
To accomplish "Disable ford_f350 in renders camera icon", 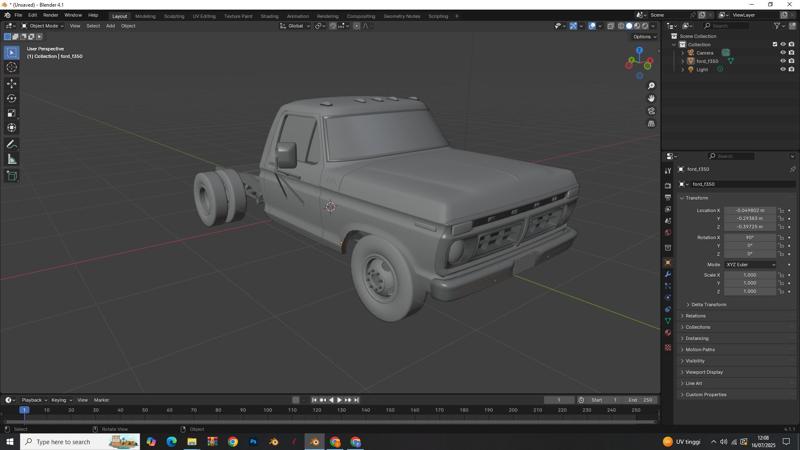I will coord(791,61).
